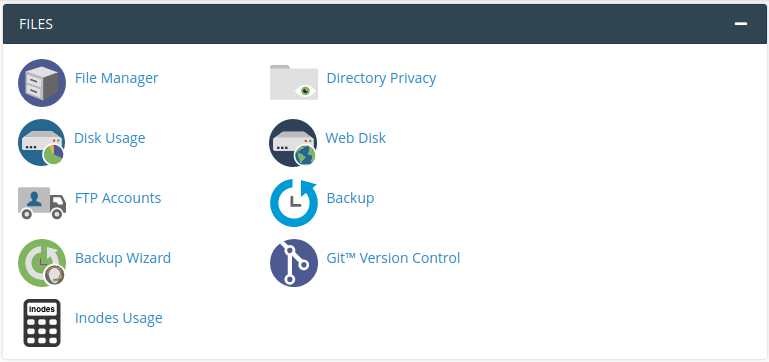
Task: Open the green Backup Wizard icon
Action: pos(42,262)
